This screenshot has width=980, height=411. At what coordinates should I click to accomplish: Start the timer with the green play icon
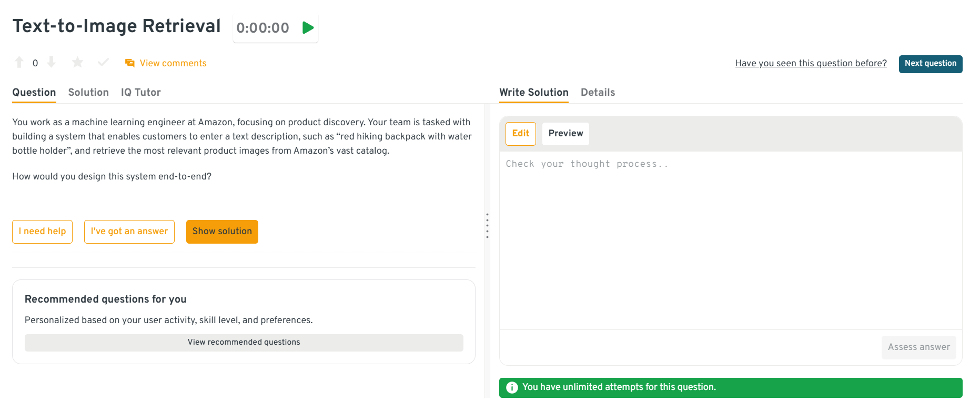coord(308,28)
